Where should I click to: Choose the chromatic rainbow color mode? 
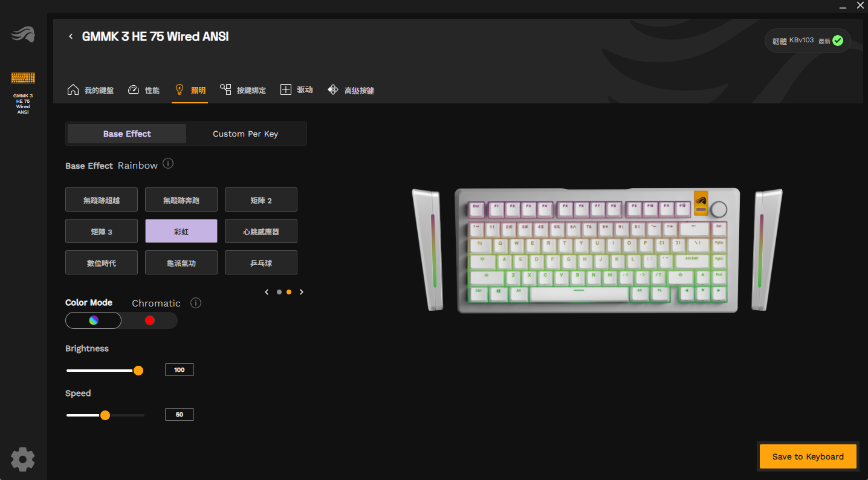(94, 320)
